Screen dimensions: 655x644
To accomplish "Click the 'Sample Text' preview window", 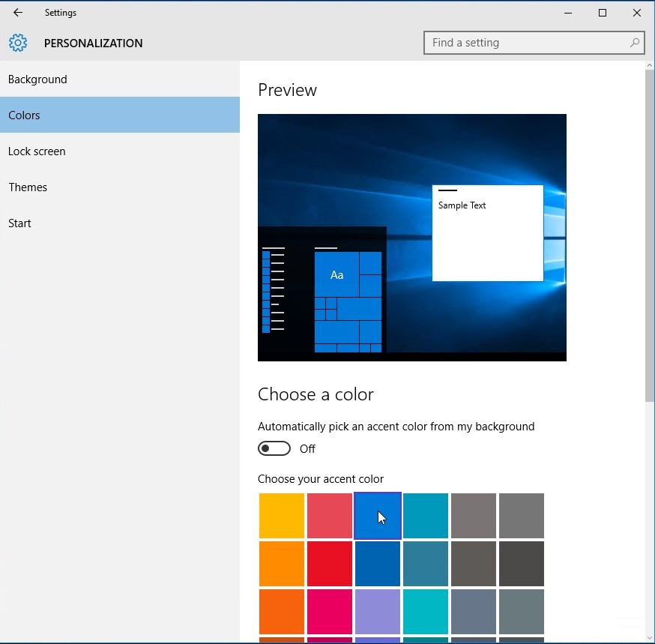I will 487,232.
